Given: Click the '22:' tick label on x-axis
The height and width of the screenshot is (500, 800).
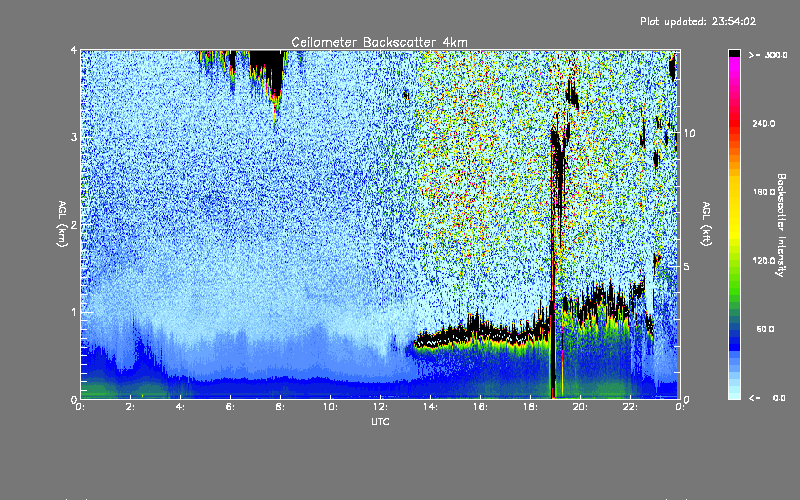Looking at the screenshot, I should [630, 407].
